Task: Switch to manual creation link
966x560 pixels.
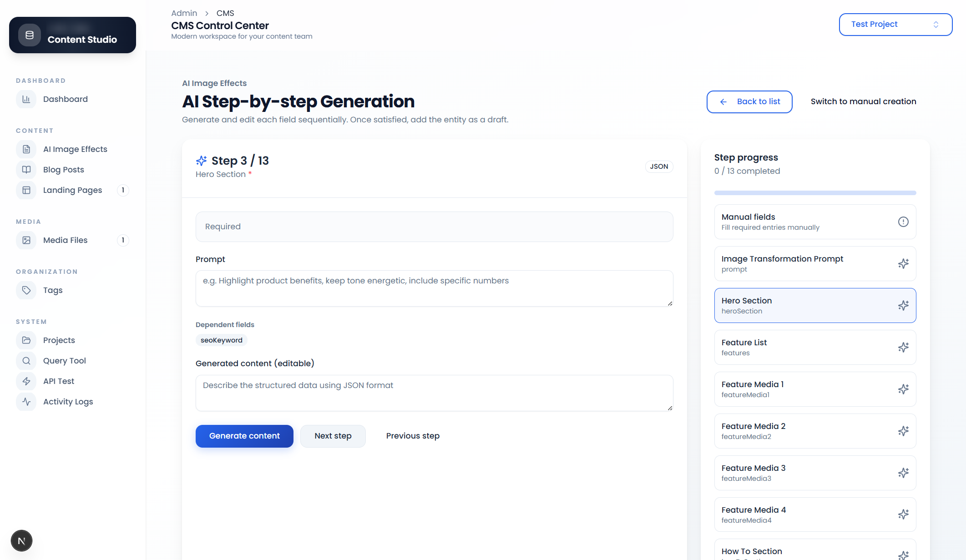Action: pyautogui.click(x=863, y=101)
